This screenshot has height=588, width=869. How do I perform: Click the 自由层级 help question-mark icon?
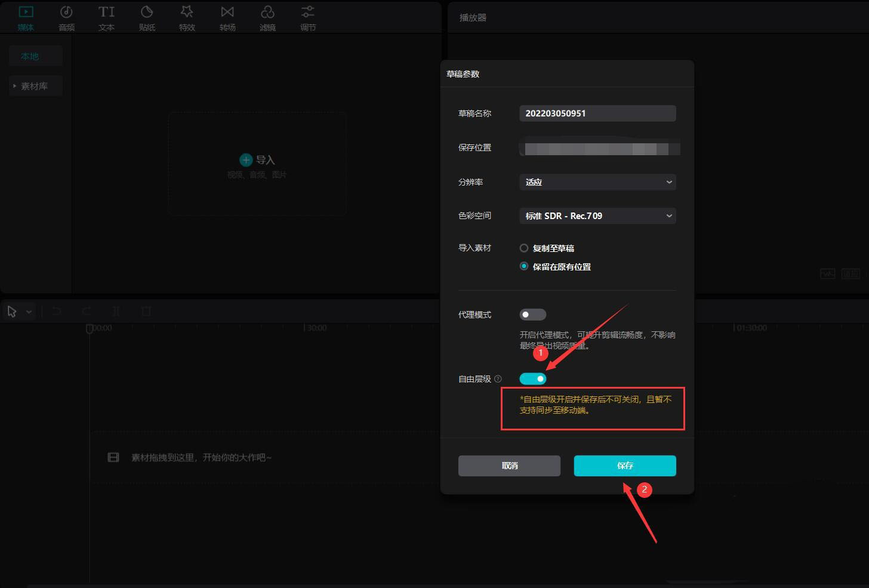click(498, 379)
